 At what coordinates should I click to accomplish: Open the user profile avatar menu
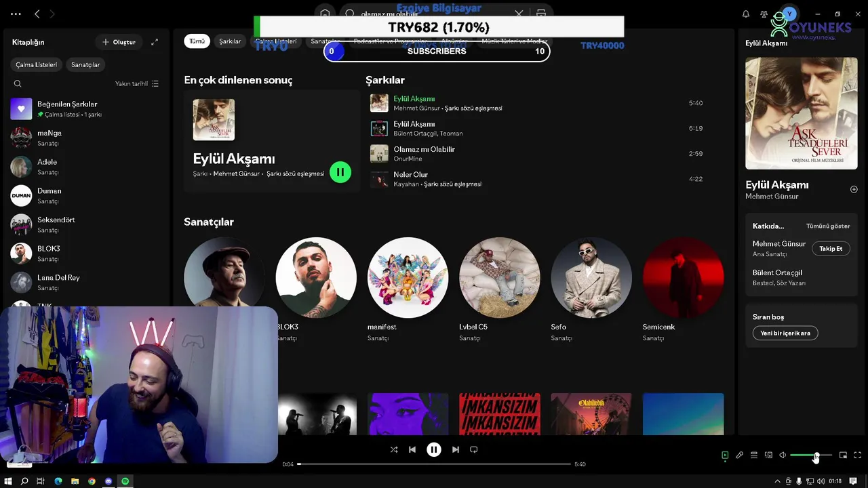789,14
